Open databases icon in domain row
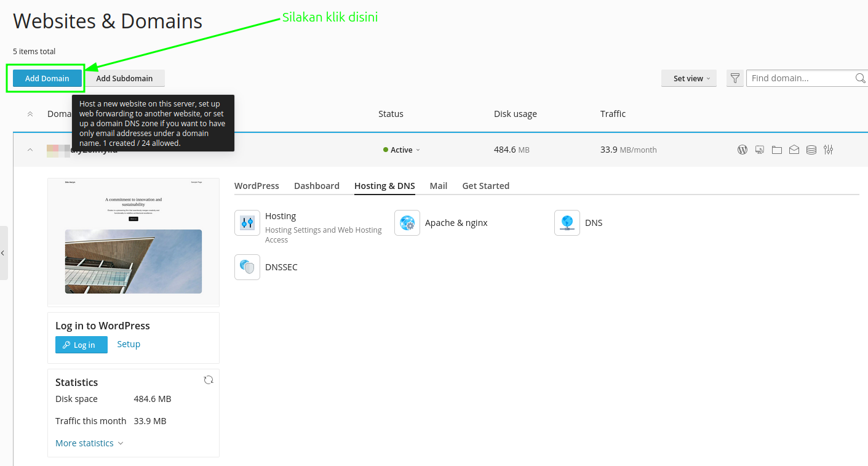Image resolution: width=868 pixels, height=466 pixels. [811, 150]
